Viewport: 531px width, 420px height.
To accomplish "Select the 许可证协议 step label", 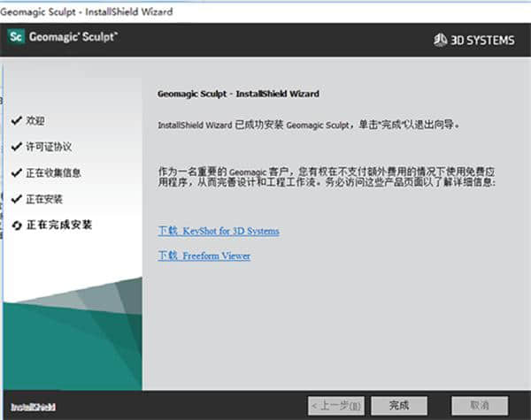I will (x=47, y=146).
